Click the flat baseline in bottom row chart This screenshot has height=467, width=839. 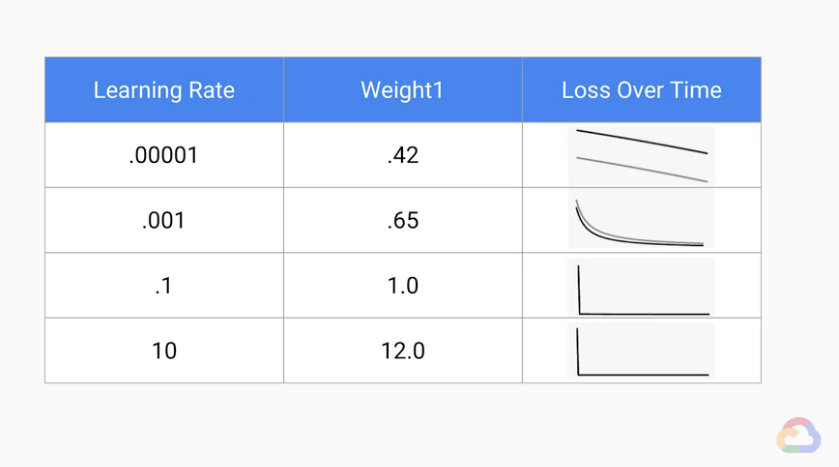coord(645,375)
